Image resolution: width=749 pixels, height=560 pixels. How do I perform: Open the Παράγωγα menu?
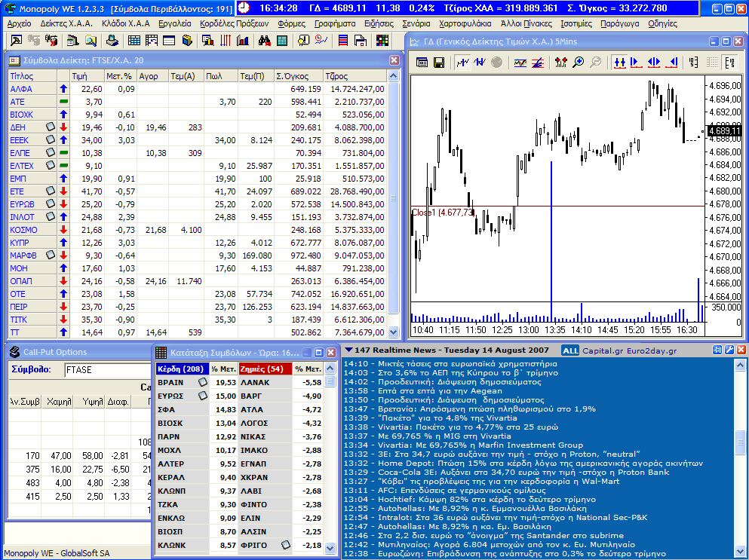pos(619,23)
